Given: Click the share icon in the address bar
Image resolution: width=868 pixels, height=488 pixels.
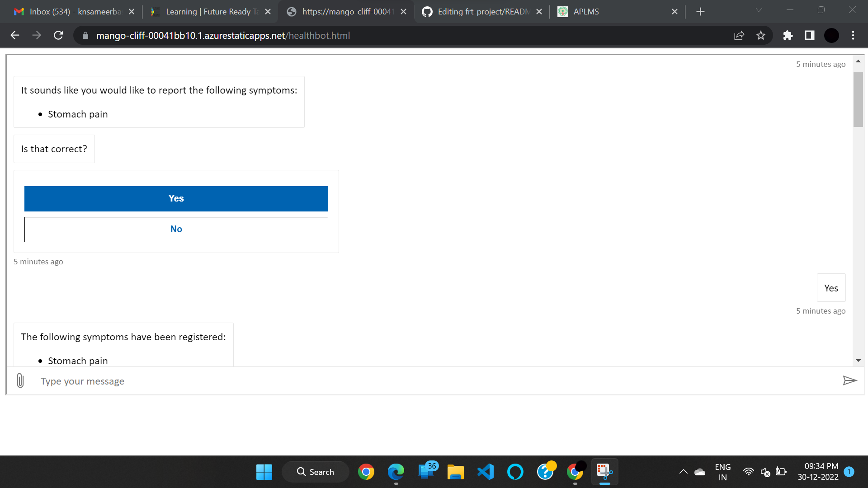Looking at the screenshot, I should [x=739, y=35].
